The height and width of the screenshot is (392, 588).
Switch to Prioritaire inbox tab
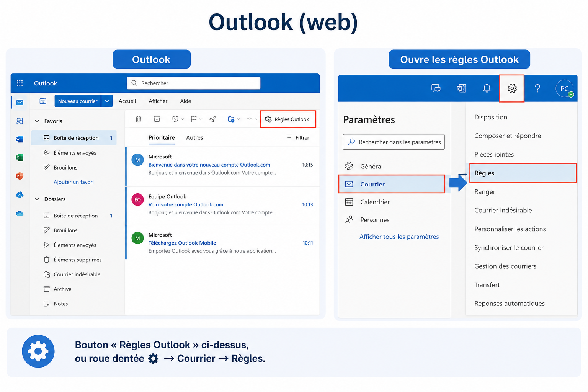tap(162, 138)
